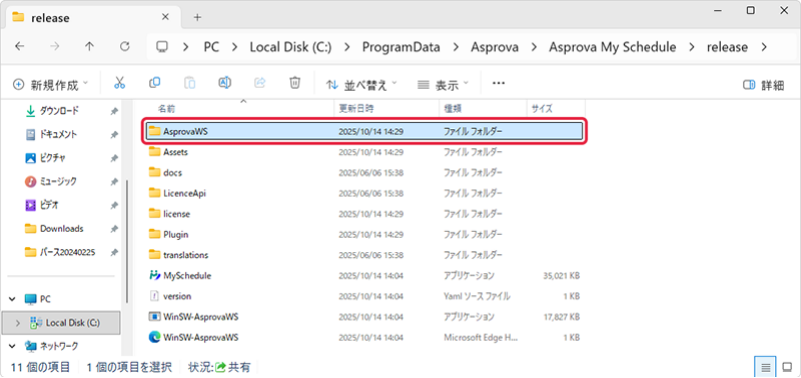Click the Copy icon in toolbar

coord(155,83)
